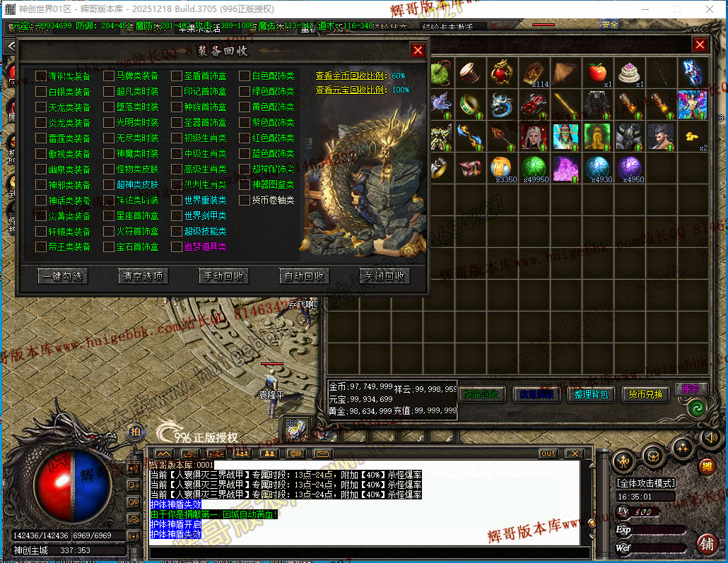Click the green swirl refresh icon
The height and width of the screenshot is (563, 728).
pos(697,408)
